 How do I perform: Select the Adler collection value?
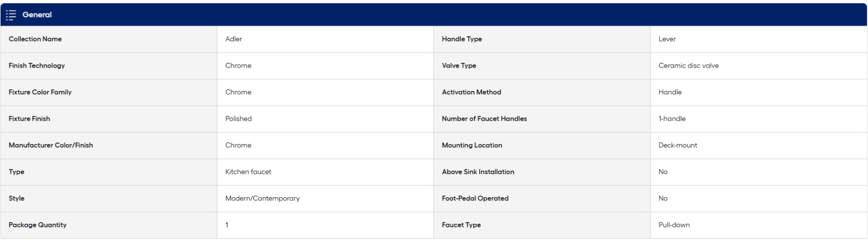(x=234, y=39)
